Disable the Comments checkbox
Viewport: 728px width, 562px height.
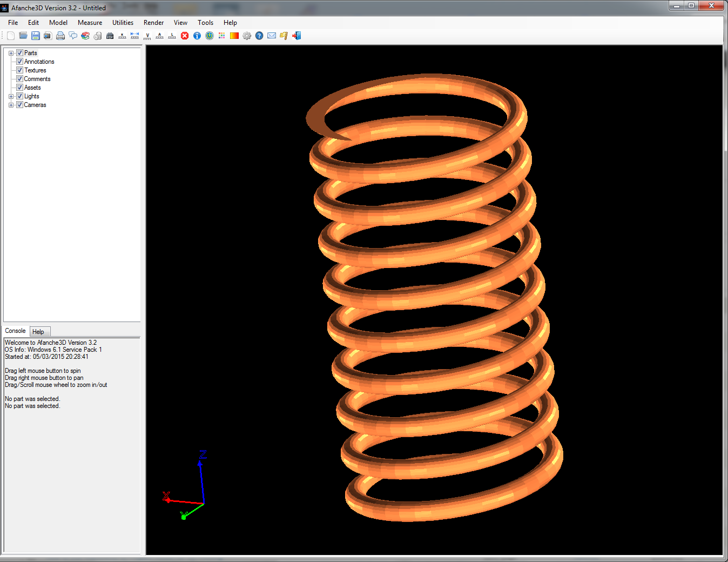(19, 79)
